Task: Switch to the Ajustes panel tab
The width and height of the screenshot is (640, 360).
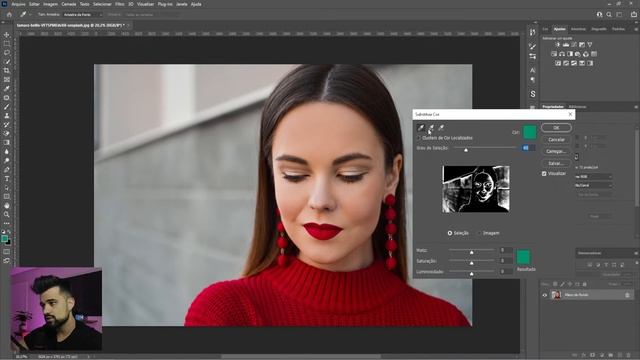Action: 559,29
